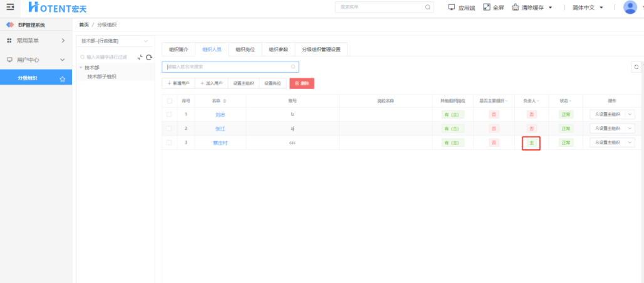Select 技术部 tree node
644x283 pixels.
click(x=92, y=68)
